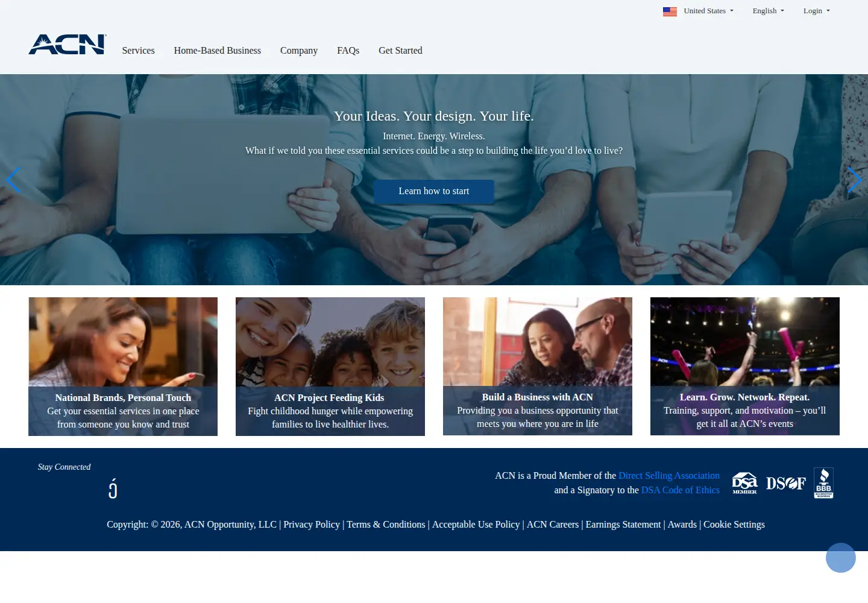Screen dimensions: 868x603
Task: Open the National Brands, Personal Touch card
Action: tap(123, 367)
